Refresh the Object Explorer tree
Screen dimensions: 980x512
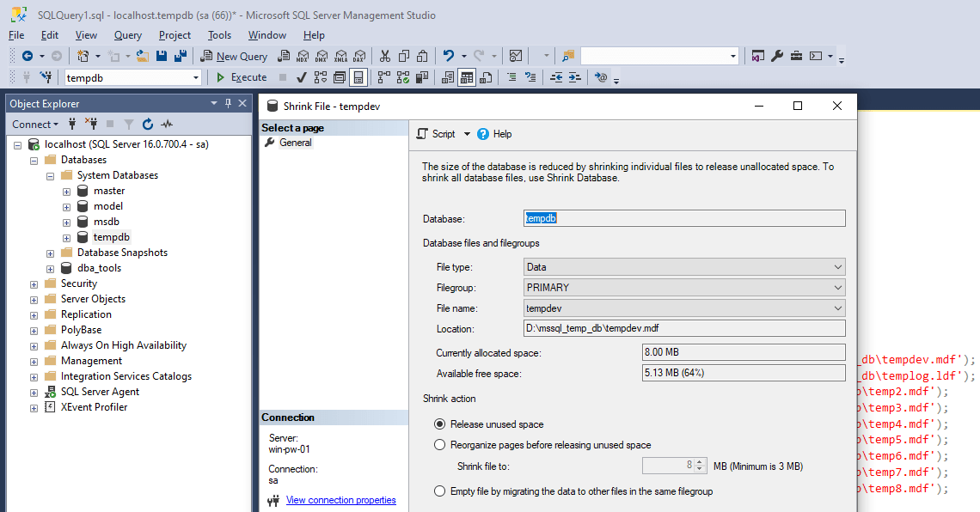click(x=146, y=124)
